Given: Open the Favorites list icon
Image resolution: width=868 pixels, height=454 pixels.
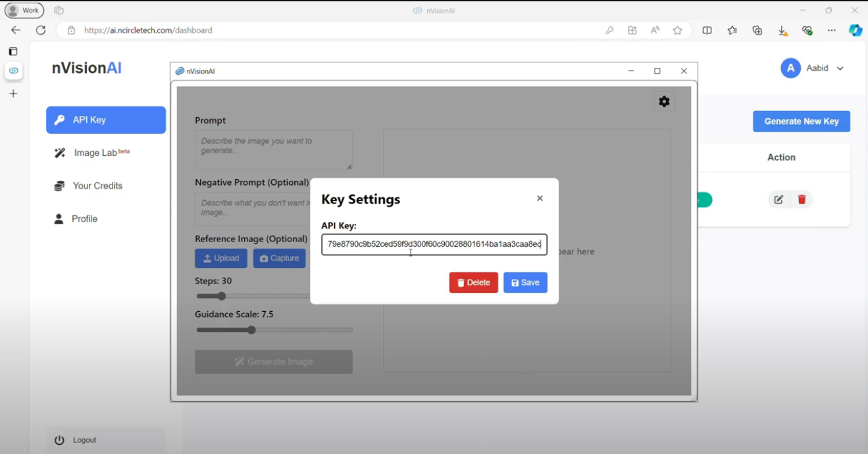Looking at the screenshot, I should coord(732,30).
